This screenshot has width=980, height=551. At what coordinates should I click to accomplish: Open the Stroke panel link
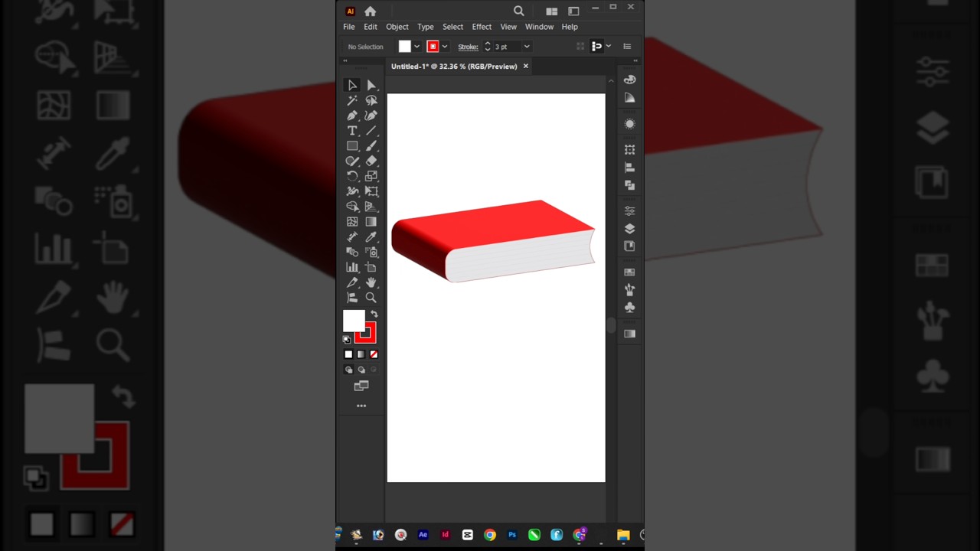468,47
